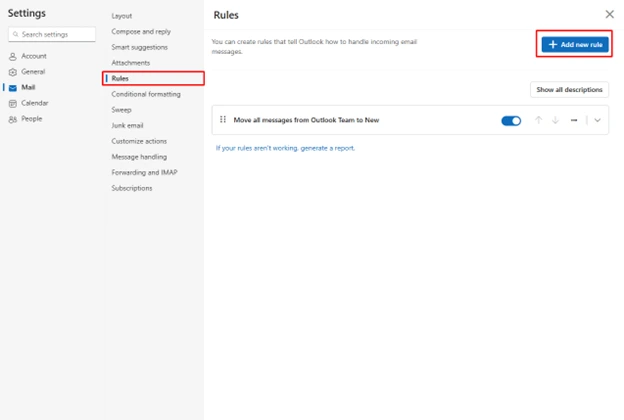Click the rule drag handle icon

click(x=223, y=119)
